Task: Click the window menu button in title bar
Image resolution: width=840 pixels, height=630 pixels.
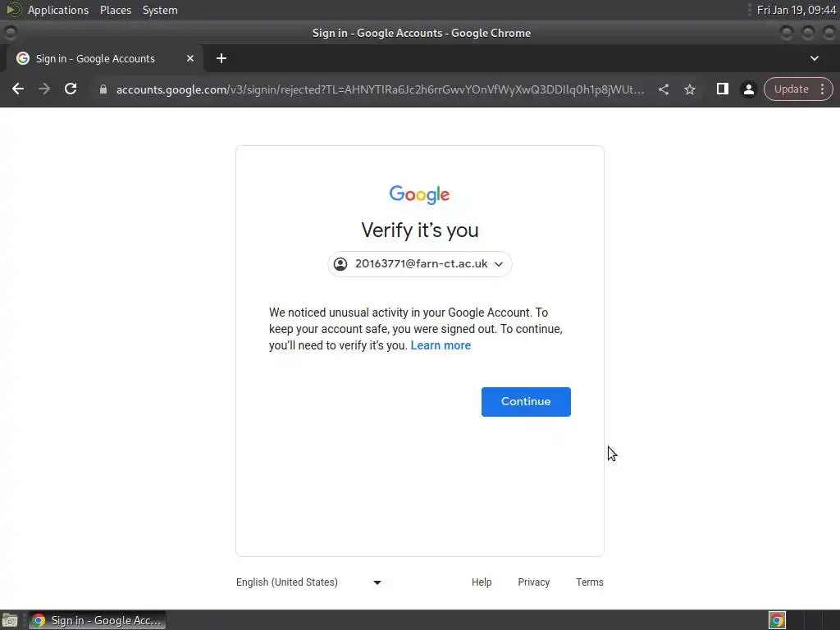Action: [x=10, y=33]
